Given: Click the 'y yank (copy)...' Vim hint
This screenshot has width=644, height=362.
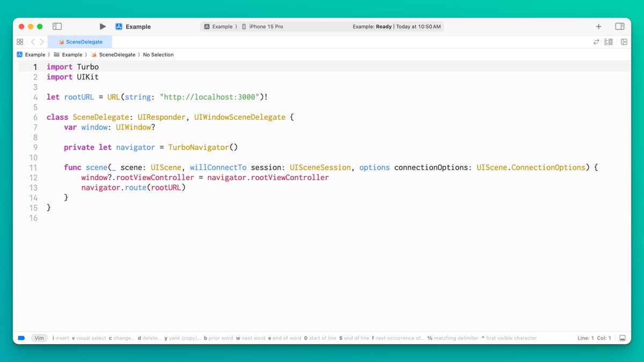Looking at the screenshot, I should coord(182,338).
